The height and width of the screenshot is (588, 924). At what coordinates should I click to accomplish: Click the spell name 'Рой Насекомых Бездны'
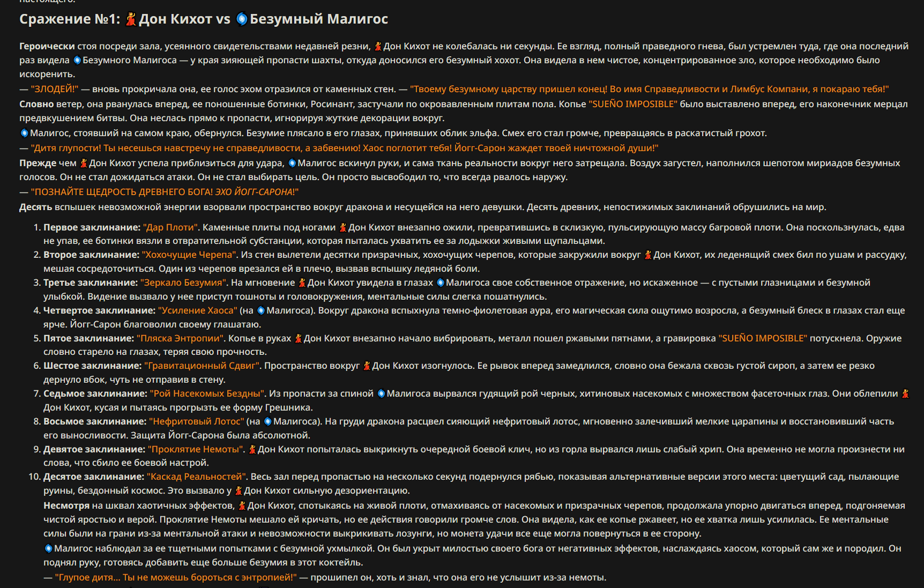tap(207, 393)
